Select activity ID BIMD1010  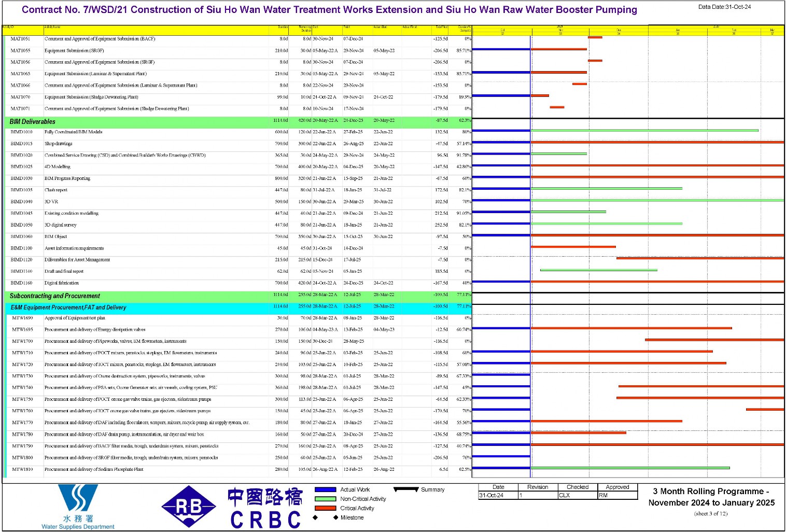21,132
